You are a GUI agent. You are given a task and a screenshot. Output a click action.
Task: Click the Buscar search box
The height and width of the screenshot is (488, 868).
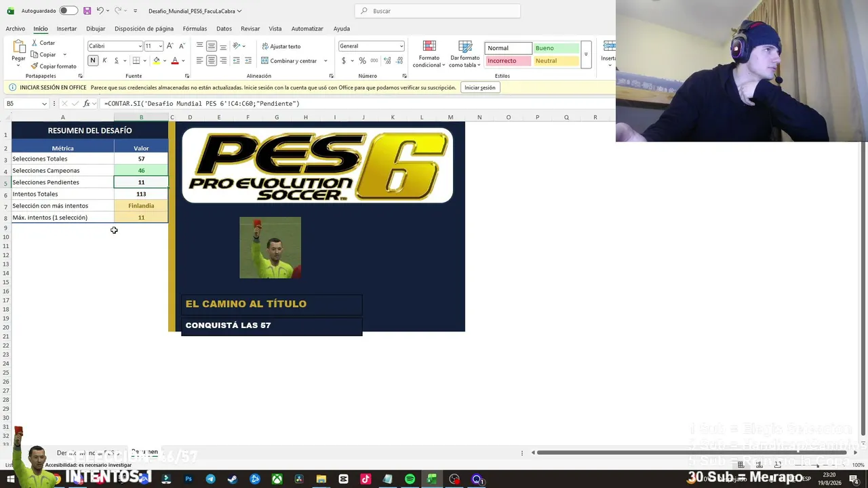[x=437, y=11]
